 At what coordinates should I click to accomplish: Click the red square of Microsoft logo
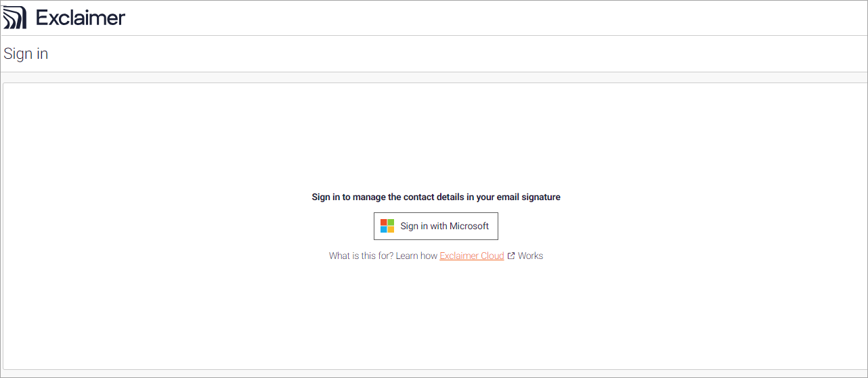point(384,222)
